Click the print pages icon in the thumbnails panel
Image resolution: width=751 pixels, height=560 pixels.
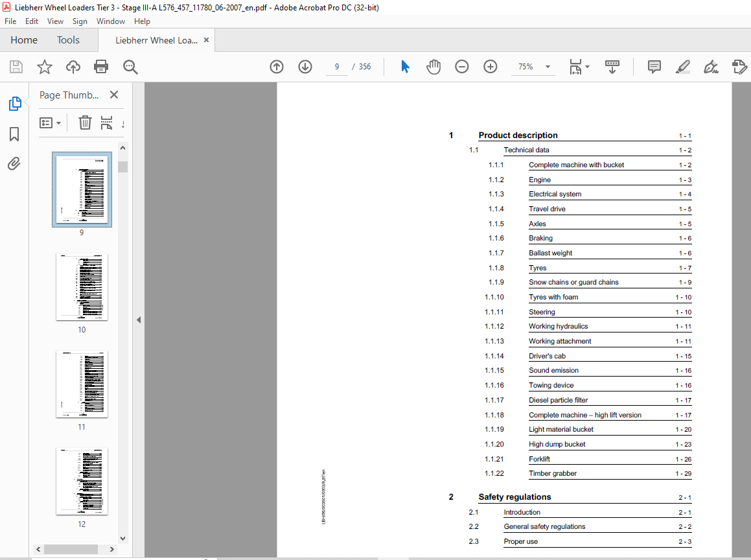coord(106,122)
